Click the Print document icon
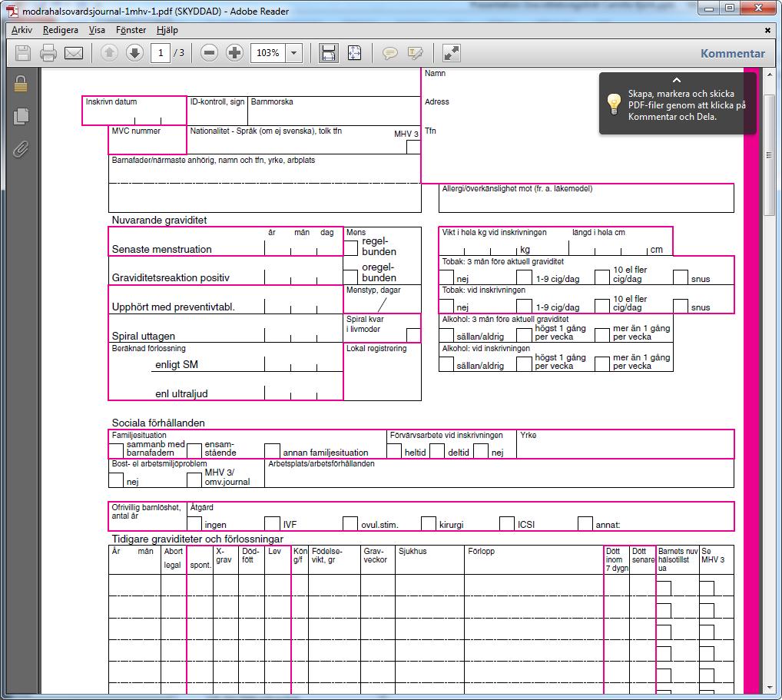The image size is (782, 700). (48, 53)
